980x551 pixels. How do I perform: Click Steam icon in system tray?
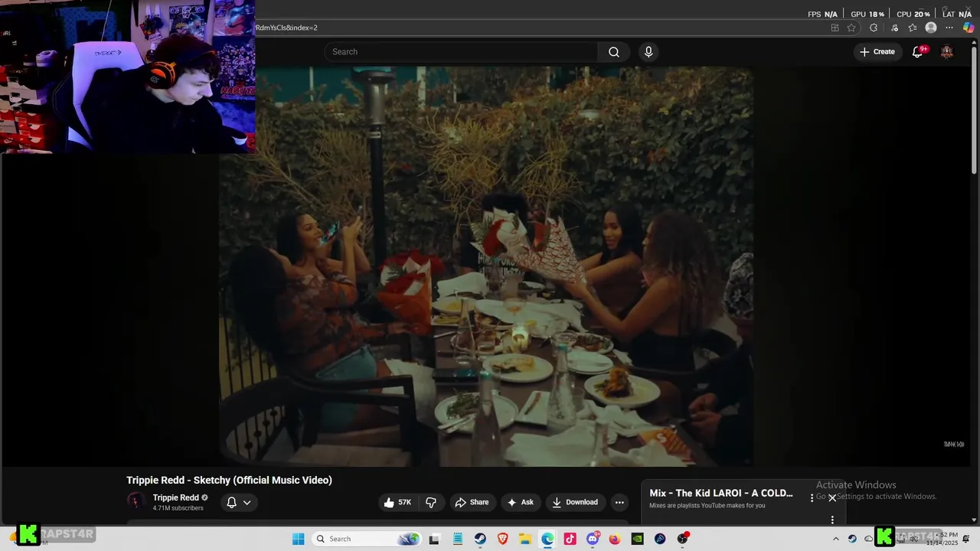pyautogui.click(x=852, y=539)
